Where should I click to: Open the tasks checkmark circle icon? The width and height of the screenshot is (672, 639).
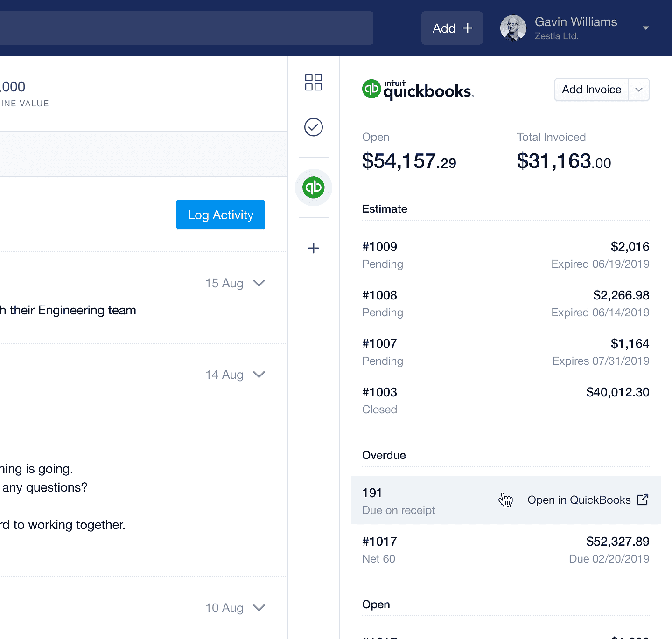click(314, 127)
